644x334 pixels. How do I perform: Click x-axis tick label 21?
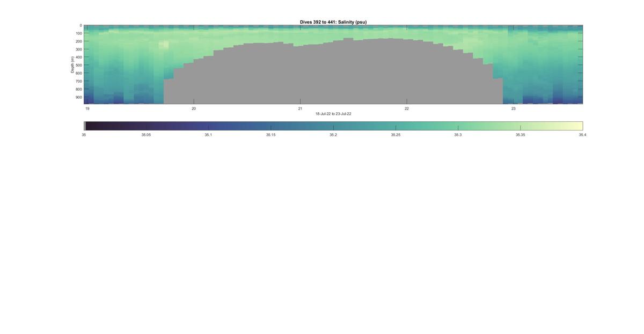[300, 108]
